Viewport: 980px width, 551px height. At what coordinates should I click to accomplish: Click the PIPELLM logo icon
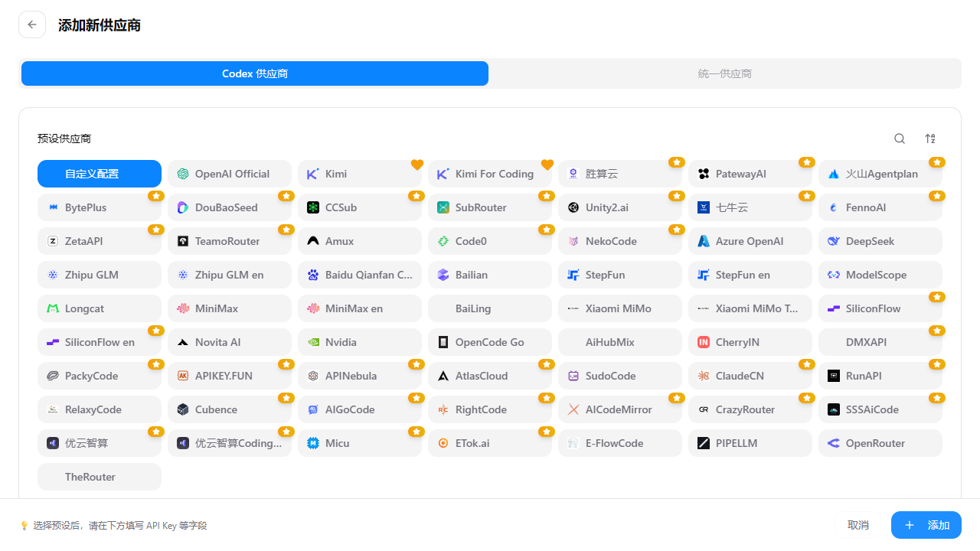pyautogui.click(x=704, y=443)
